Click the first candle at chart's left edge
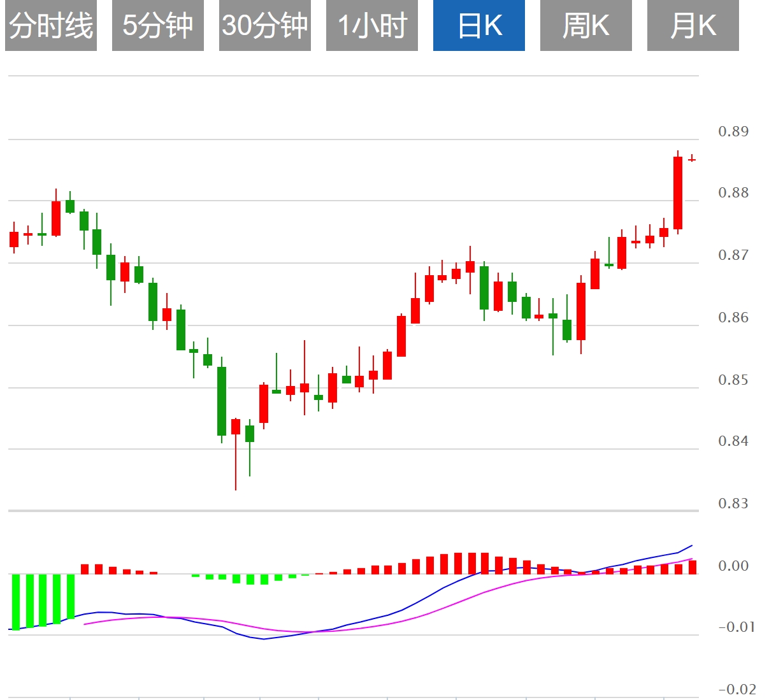The image size is (783, 700). coord(14,239)
